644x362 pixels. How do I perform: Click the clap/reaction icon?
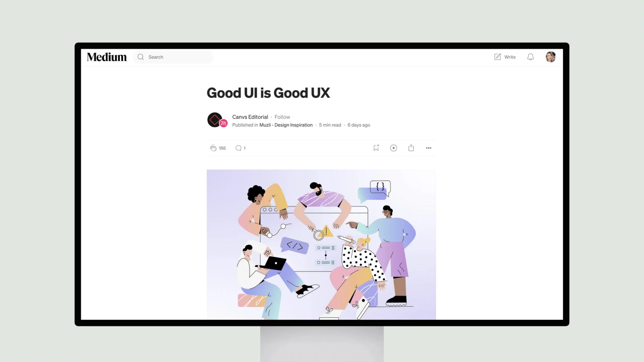[213, 148]
